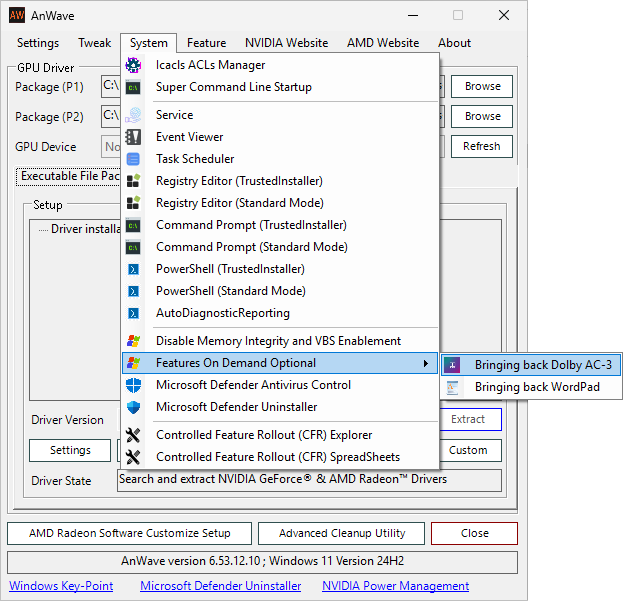Choose Bringing back Dolby AC-3
This screenshot has height=601, width=631.
[531, 365]
